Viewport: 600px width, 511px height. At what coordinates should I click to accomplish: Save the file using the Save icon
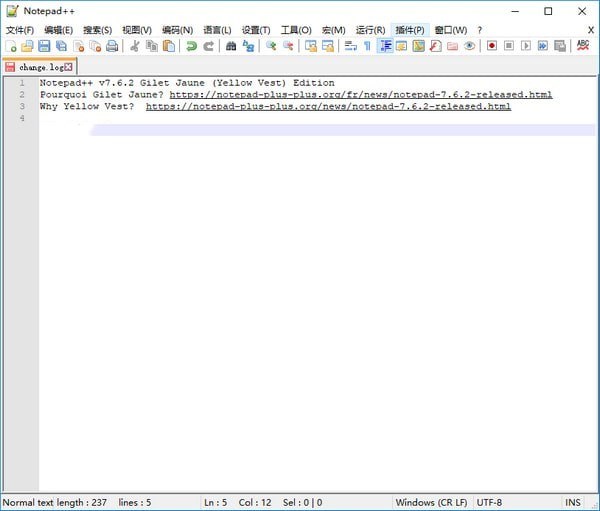tap(44, 46)
